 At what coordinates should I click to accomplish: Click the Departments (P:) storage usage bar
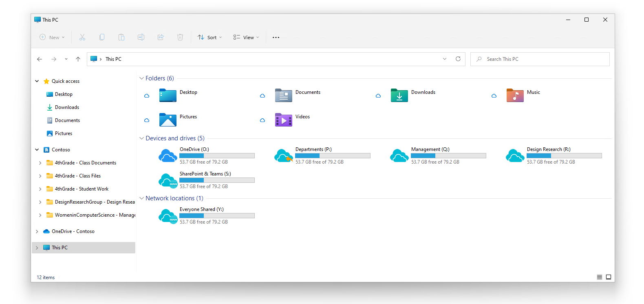[333, 155]
